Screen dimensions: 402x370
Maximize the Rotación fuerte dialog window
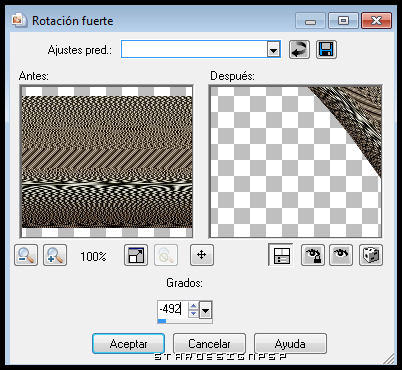pyautogui.click(x=343, y=21)
